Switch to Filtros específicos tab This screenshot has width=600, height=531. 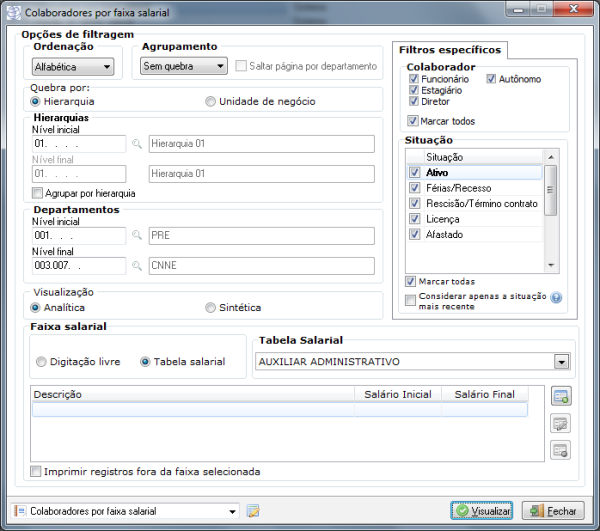point(450,50)
